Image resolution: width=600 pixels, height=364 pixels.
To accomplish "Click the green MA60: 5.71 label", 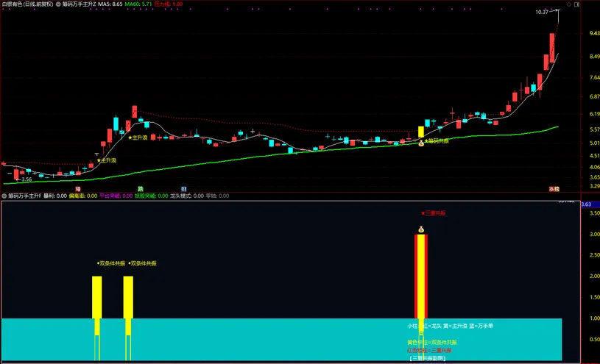I will pyautogui.click(x=139, y=4).
